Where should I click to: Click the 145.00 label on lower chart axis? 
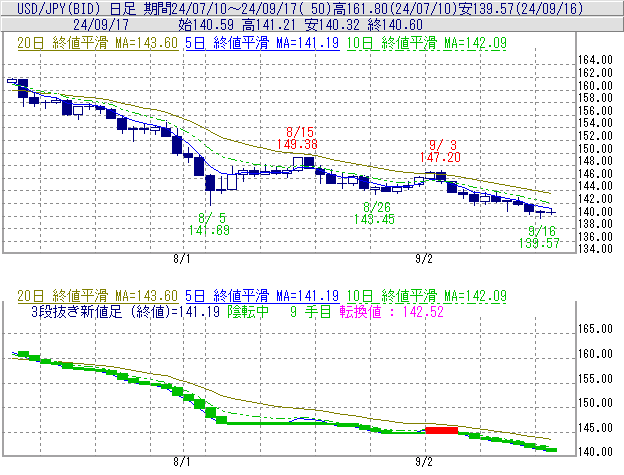pyautogui.click(x=595, y=428)
